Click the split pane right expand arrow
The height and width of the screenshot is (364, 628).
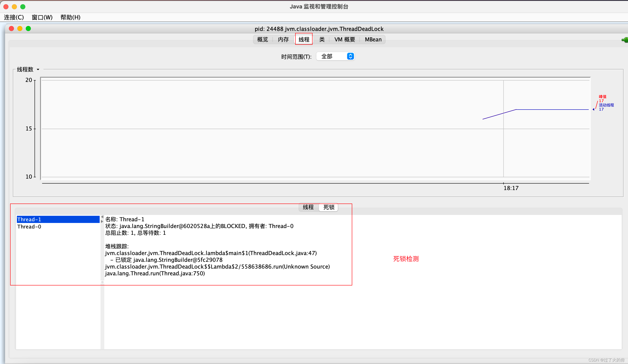(x=102, y=221)
